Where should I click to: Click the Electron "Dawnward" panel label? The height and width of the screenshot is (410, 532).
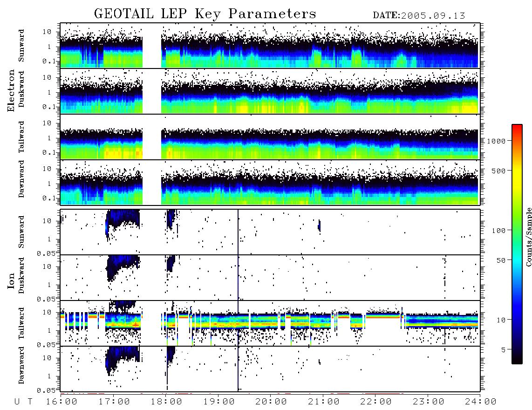point(21,179)
